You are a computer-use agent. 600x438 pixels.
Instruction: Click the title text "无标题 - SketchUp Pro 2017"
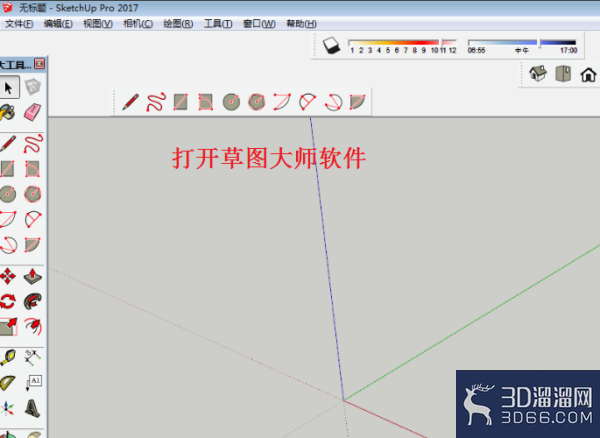pos(78,8)
